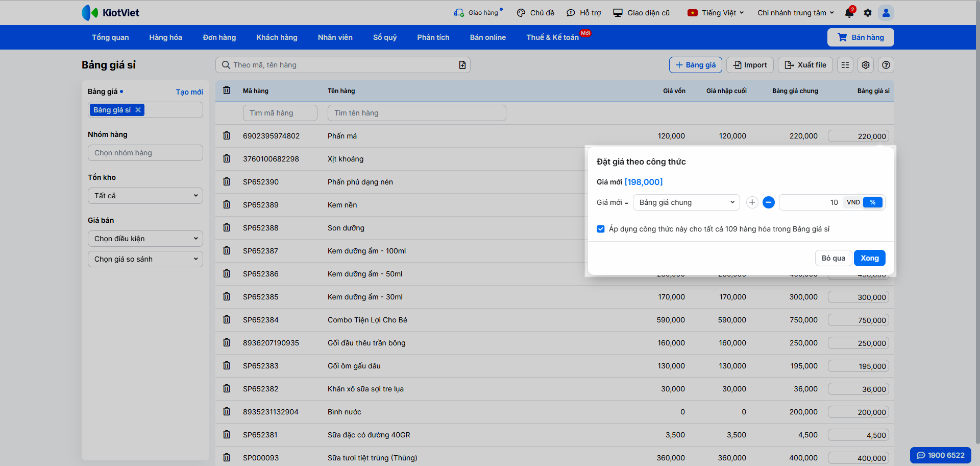The image size is (980, 466).
Task: Open the Hàng hóa menu
Action: [165, 37]
